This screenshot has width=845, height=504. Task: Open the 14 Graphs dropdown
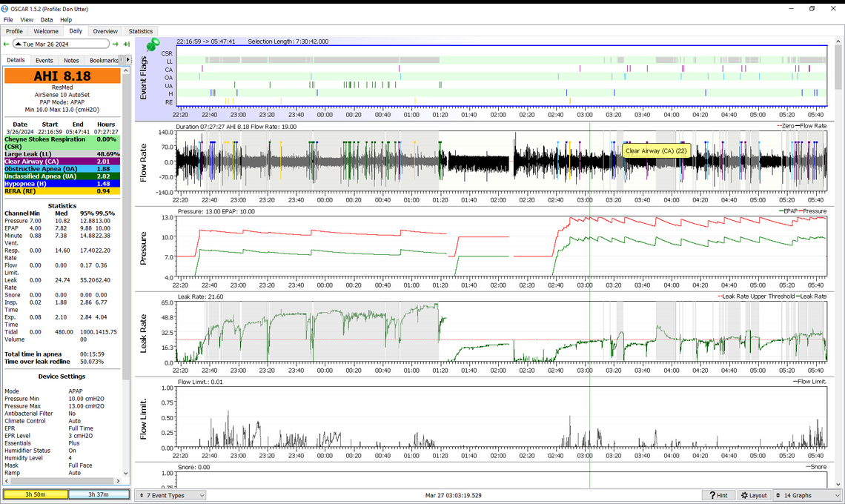(x=806, y=495)
